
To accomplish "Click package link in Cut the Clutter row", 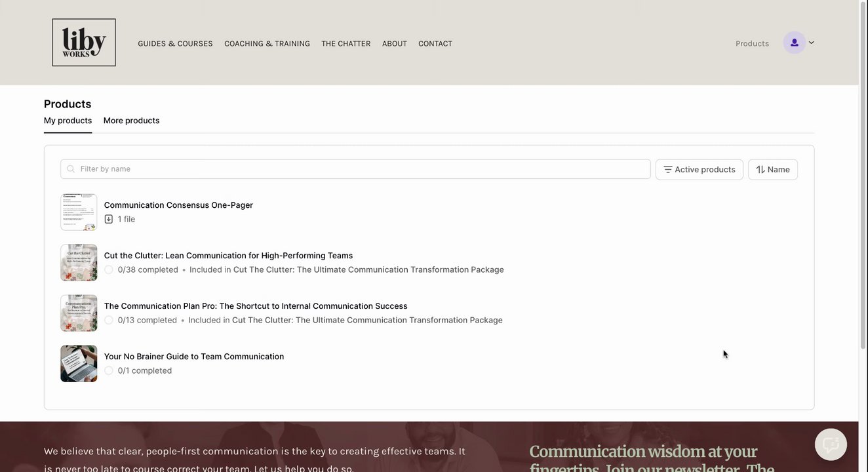I will (x=368, y=269).
